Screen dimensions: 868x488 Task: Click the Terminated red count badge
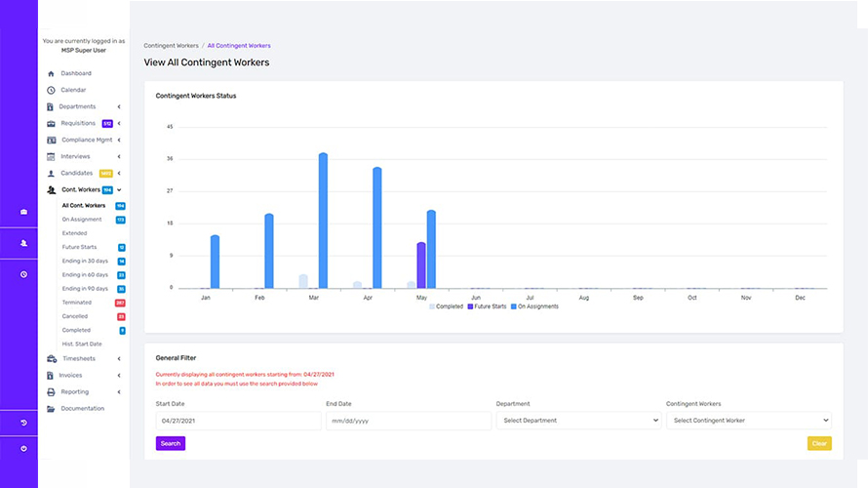pos(120,303)
